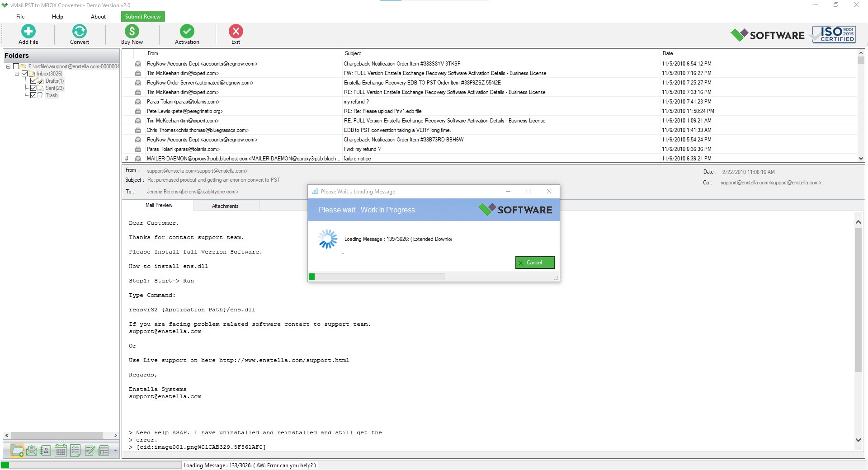Cancel the loading message operation
Screen dimensions: 868x470
pos(535,263)
